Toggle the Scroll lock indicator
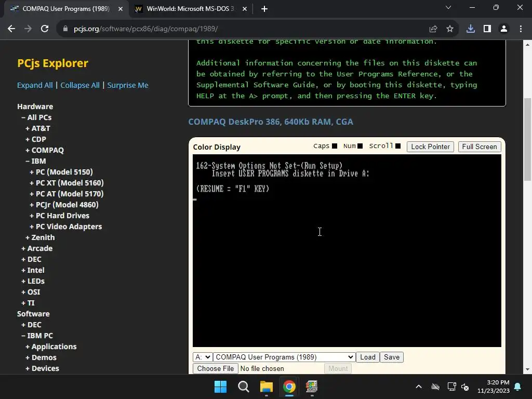532x399 pixels. tap(398, 146)
